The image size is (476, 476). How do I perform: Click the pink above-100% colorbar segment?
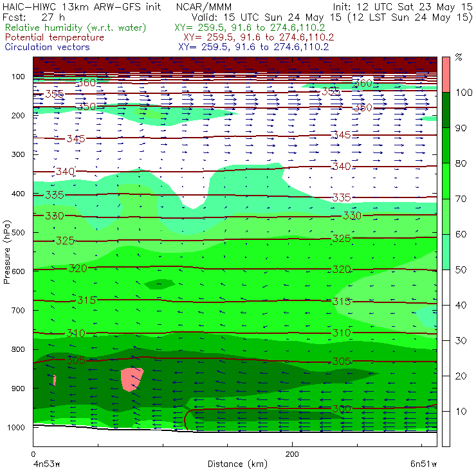point(446,75)
